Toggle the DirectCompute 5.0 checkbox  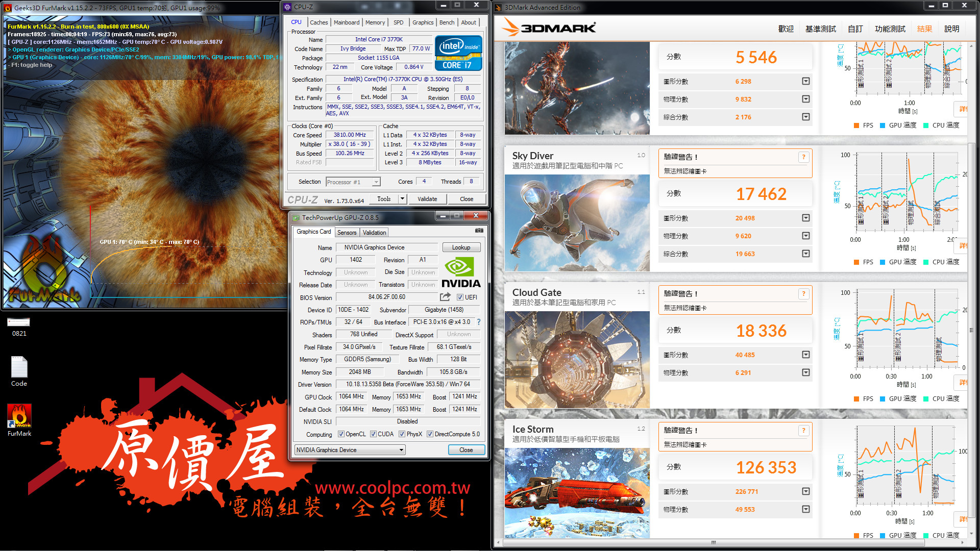click(x=430, y=434)
